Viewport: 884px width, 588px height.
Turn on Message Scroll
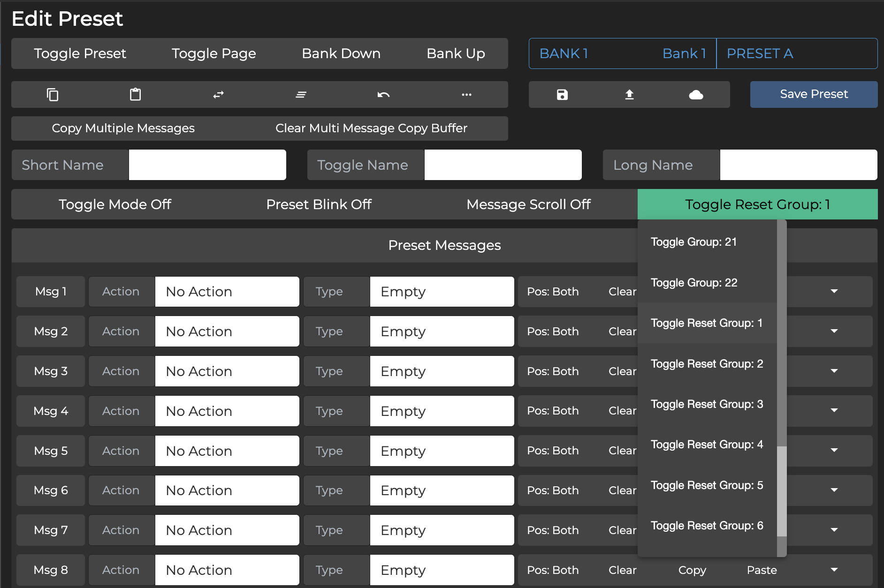[528, 204]
